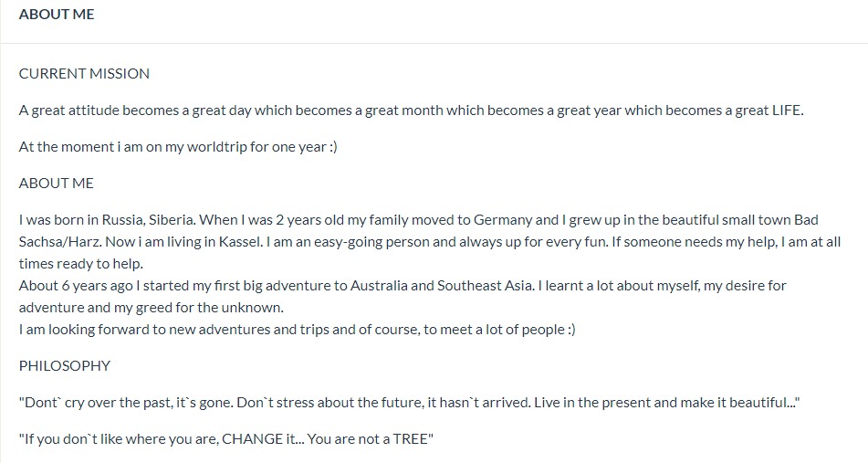Click the PHILOSOPHY section heading
This screenshot has height=463, width=868.
pos(65,366)
